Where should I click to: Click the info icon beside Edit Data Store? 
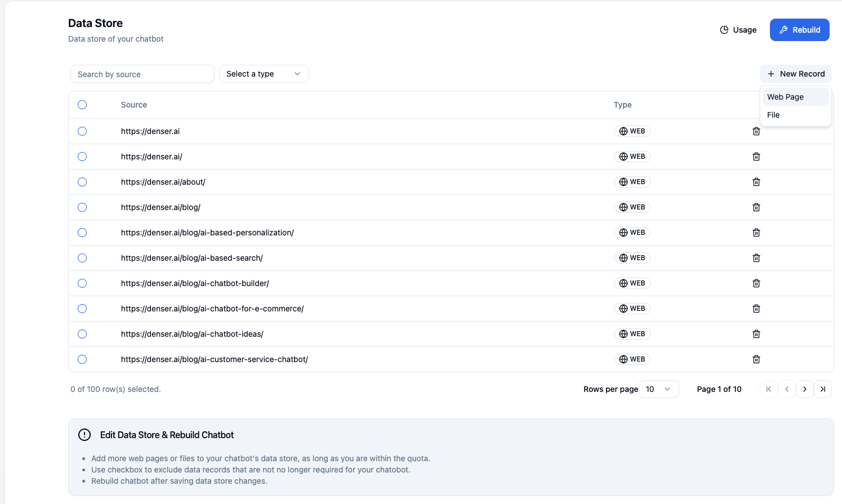click(84, 435)
